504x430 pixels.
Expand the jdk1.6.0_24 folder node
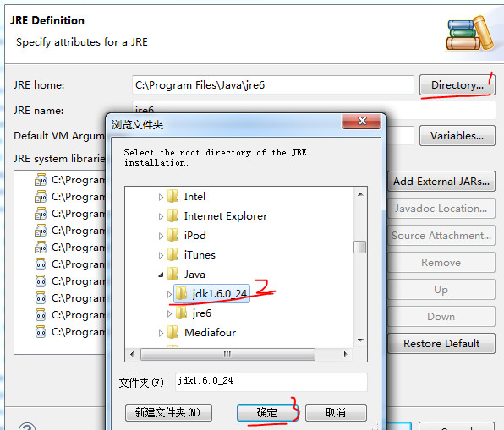(x=169, y=293)
